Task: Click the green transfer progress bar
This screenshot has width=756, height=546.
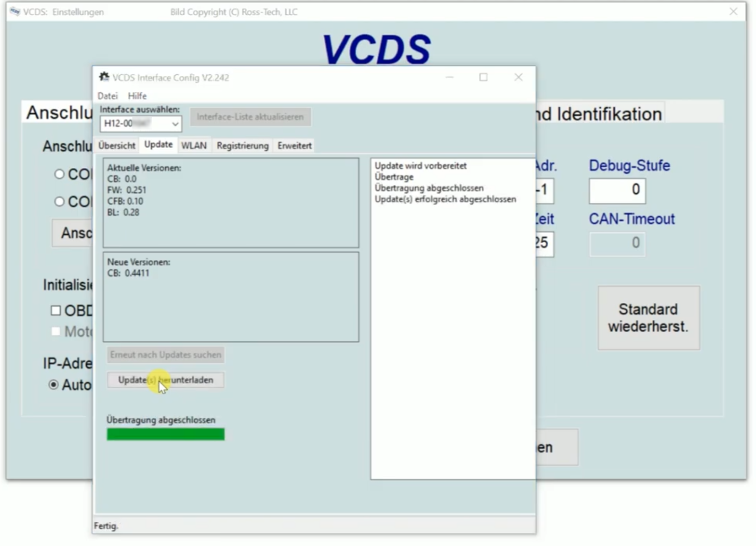Action: tap(165, 434)
